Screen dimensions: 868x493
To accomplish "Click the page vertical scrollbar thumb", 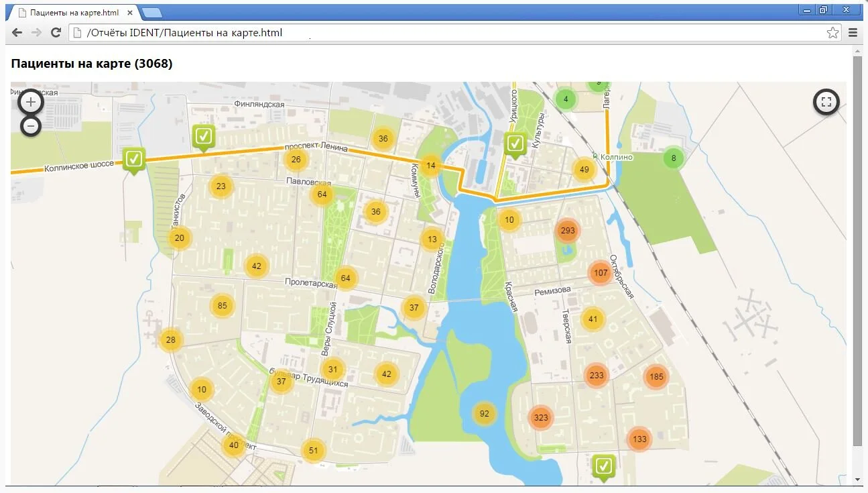I will (x=857, y=252).
